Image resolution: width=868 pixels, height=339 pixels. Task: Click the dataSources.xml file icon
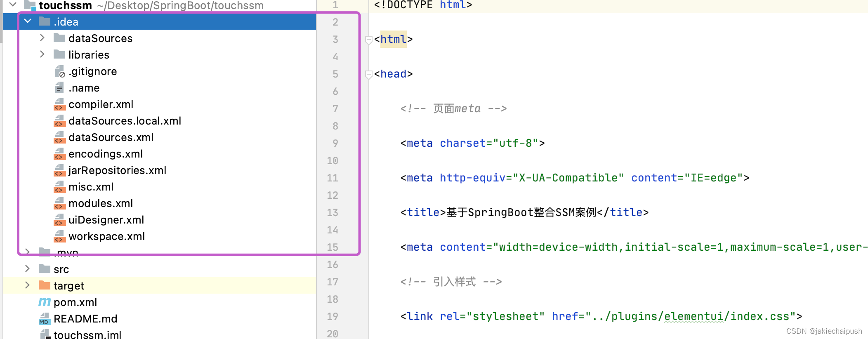coord(60,137)
